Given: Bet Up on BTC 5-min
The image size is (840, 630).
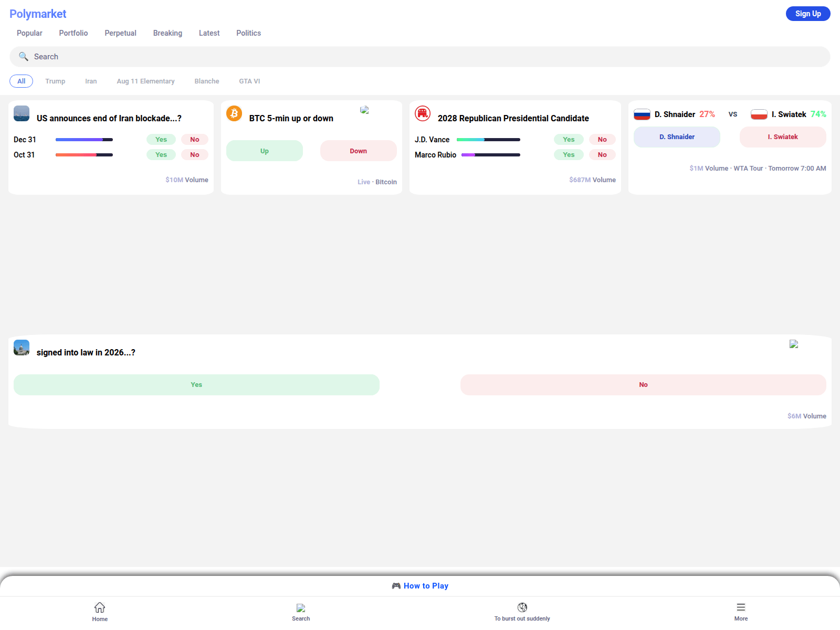Looking at the screenshot, I should click(265, 151).
